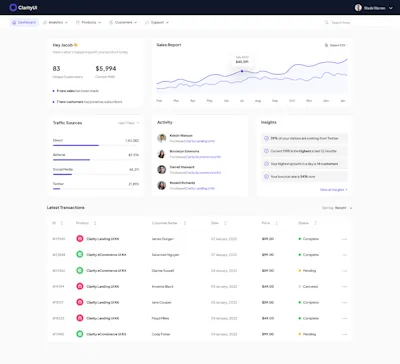Open the product link under Darrell Steward
This screenshot has height=364, width=400.
pyautogui.click(x=203, y=173)
